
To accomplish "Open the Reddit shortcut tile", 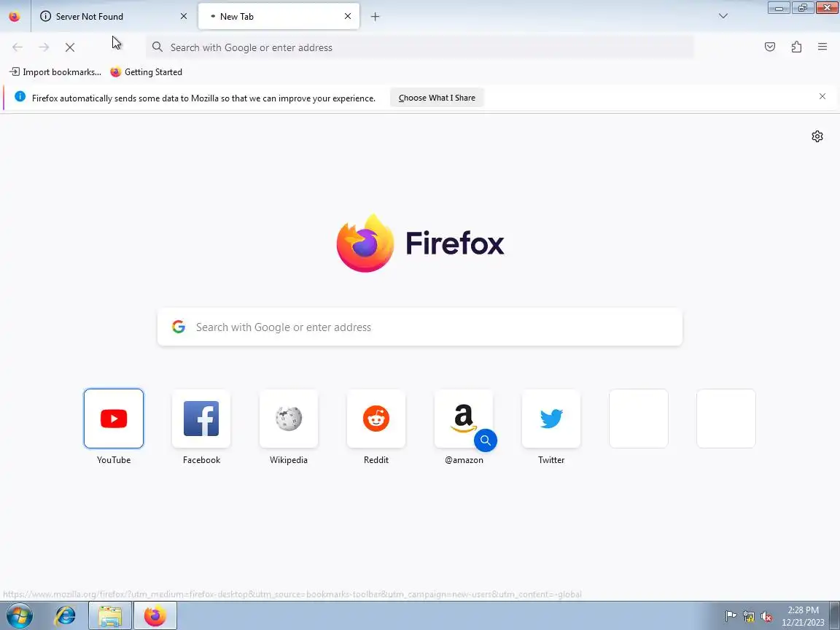I will tap(376, 419).
